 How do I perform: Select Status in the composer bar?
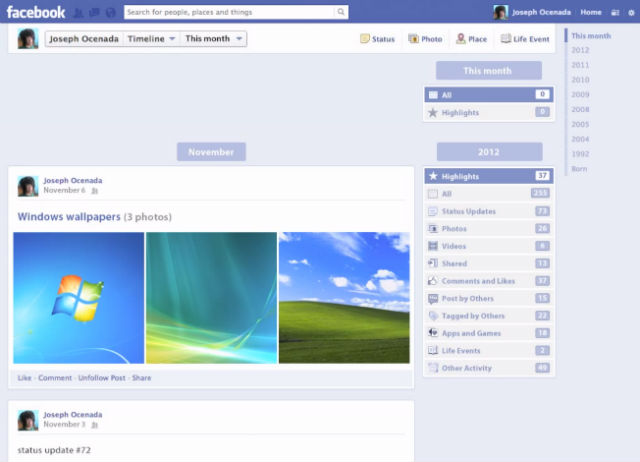(377, 39)
